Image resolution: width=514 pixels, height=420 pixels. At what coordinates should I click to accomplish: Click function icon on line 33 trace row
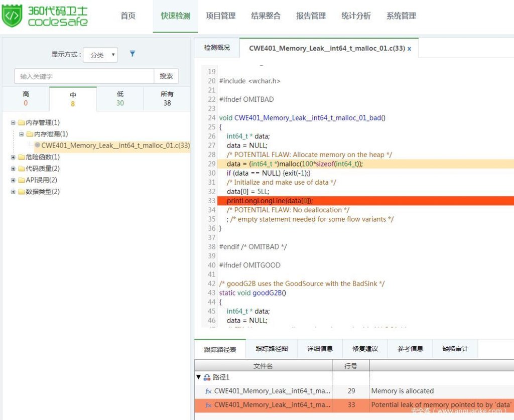click(208, 405)
